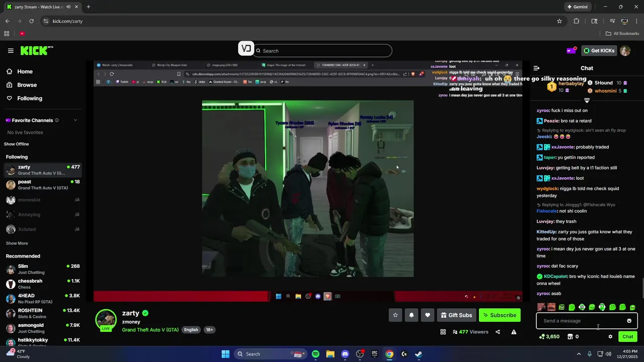
Task: Open the Gemini button in Chrome
Action: [577, 7]
